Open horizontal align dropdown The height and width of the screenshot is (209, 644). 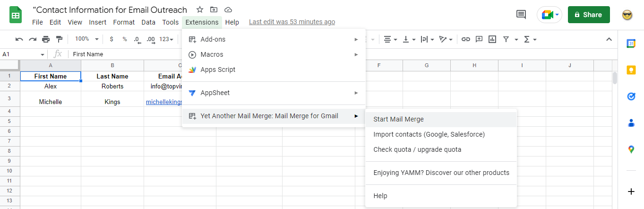pyautogui.click(x=390, y=39)
